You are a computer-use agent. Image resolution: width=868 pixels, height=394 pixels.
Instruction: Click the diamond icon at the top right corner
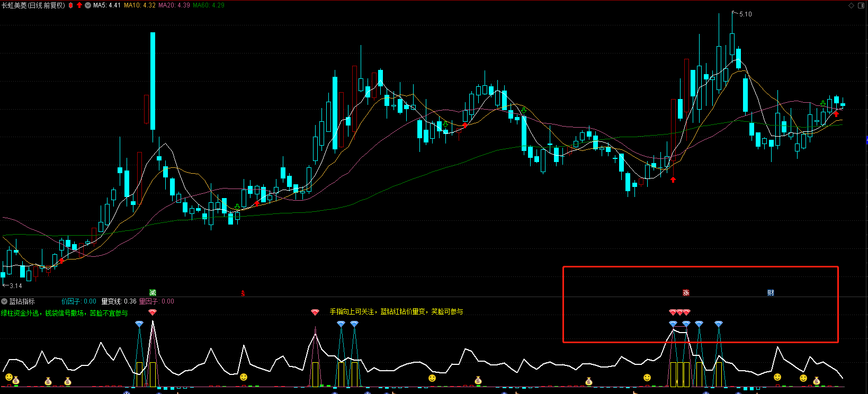tap(852, 5)
